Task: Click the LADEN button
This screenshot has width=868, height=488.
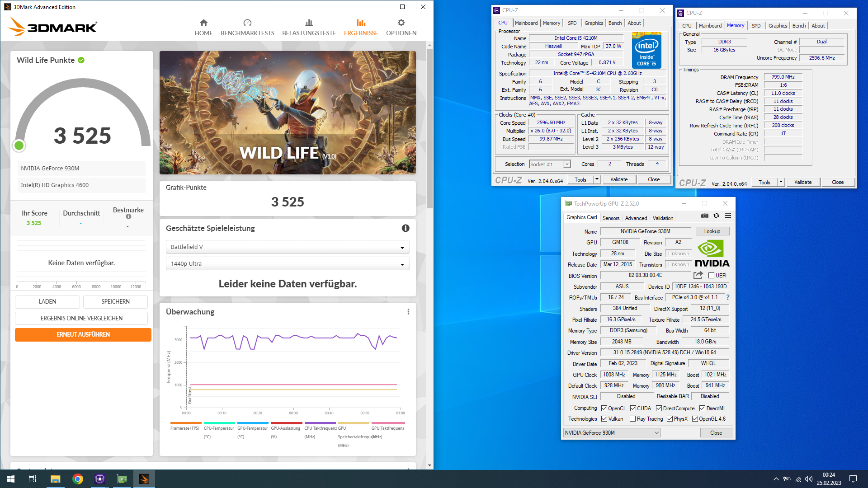Action: pyautogui.click(x=47, y=302)
